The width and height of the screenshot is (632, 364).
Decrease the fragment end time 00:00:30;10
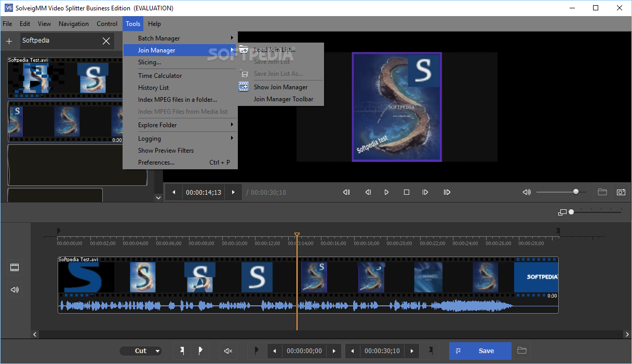(353, 351)
